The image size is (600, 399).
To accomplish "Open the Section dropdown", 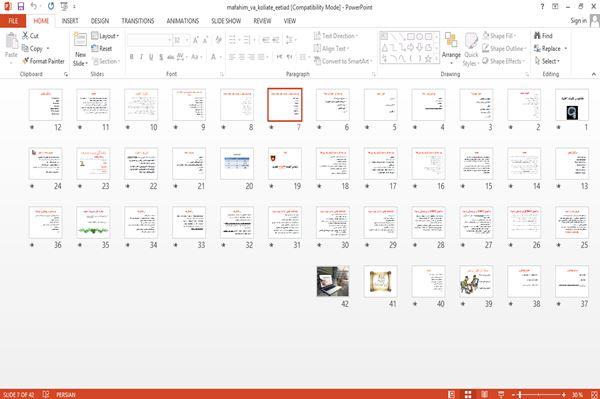I will [106, 61].
